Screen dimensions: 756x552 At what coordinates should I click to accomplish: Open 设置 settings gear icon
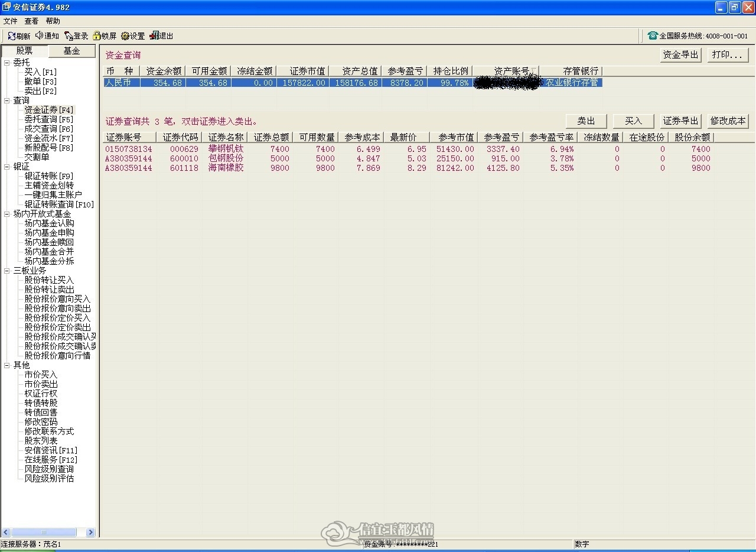pyautogui.click(x=125, y=36)
